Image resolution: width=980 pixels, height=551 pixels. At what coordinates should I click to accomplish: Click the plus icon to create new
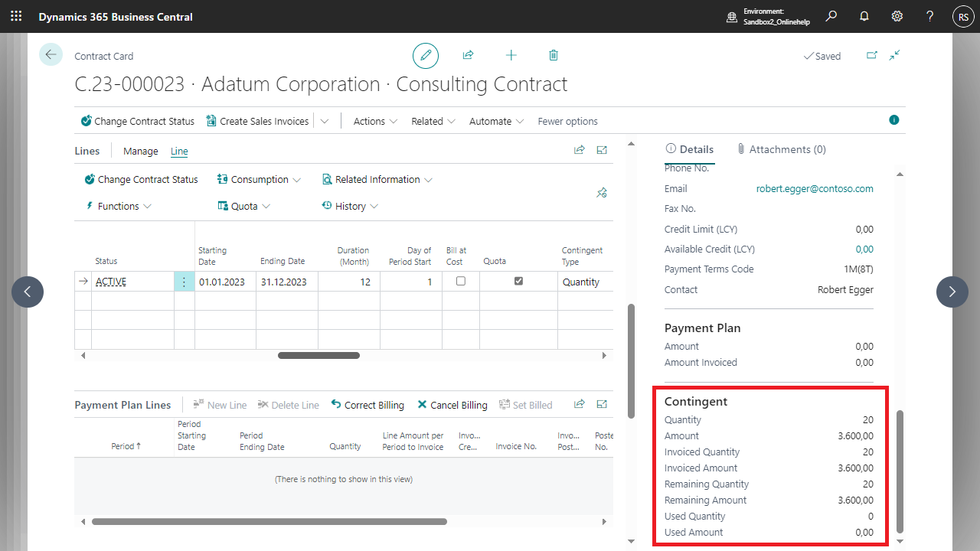coord(511,56)
